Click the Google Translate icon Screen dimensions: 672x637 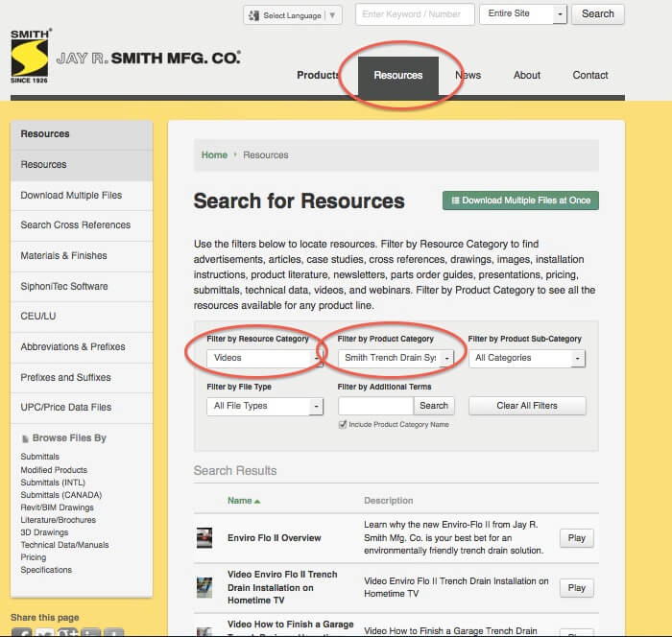pyautogui.click(x=253, y=15)
